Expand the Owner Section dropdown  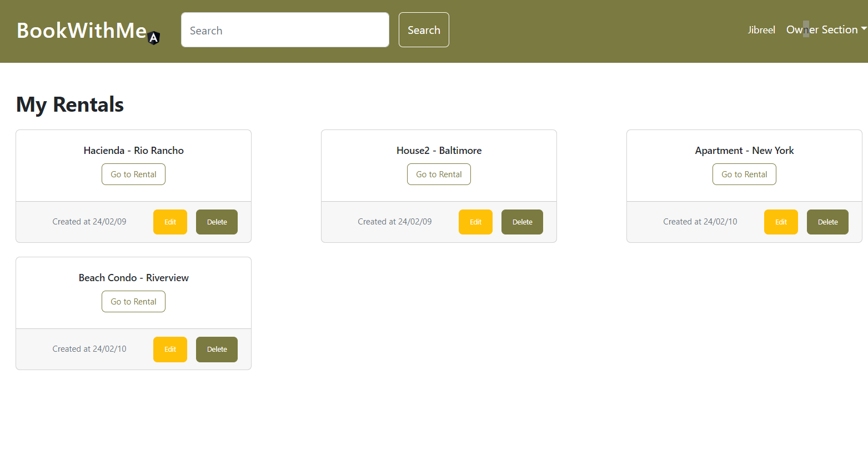[825, 30]
